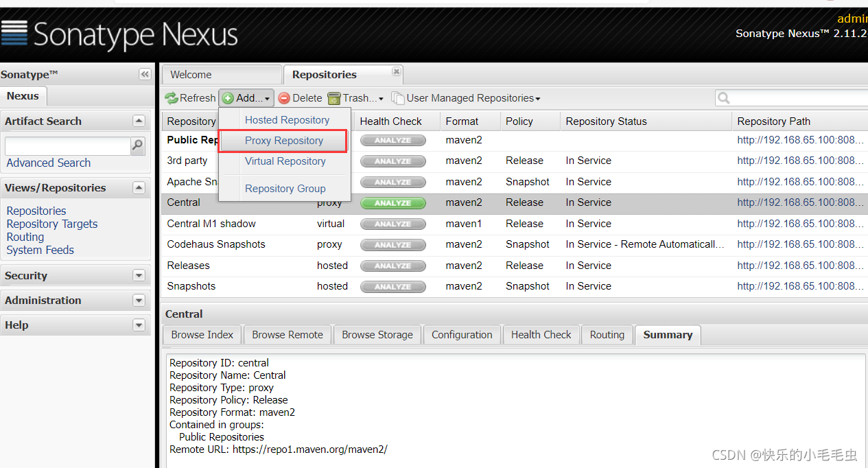The width and height of the screenshot is (868, 468).
Task: Click ANALYZE button for Public Repositories row
Action: (393, 140)
